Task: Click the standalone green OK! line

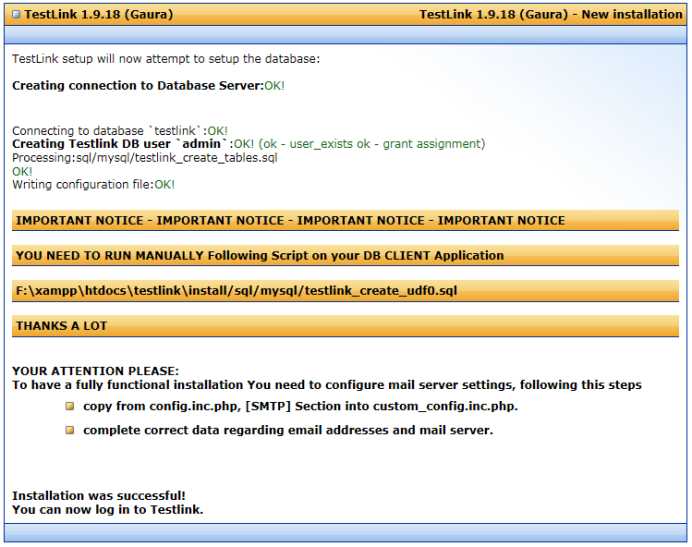Action: click(x=22, y=172)
